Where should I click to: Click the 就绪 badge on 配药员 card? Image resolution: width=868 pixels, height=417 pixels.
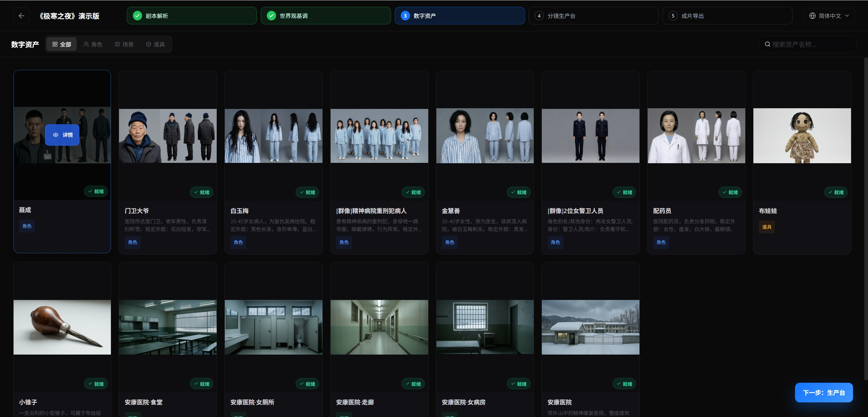pyautogui.click(x=730, y=192)
